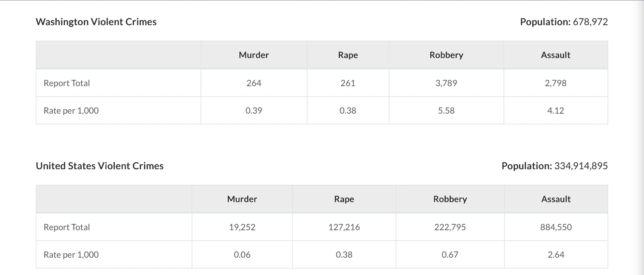Screen dimensions: 644x275
Task: Click United States robbery rate 0.67
Action: (x=450, y=254)
